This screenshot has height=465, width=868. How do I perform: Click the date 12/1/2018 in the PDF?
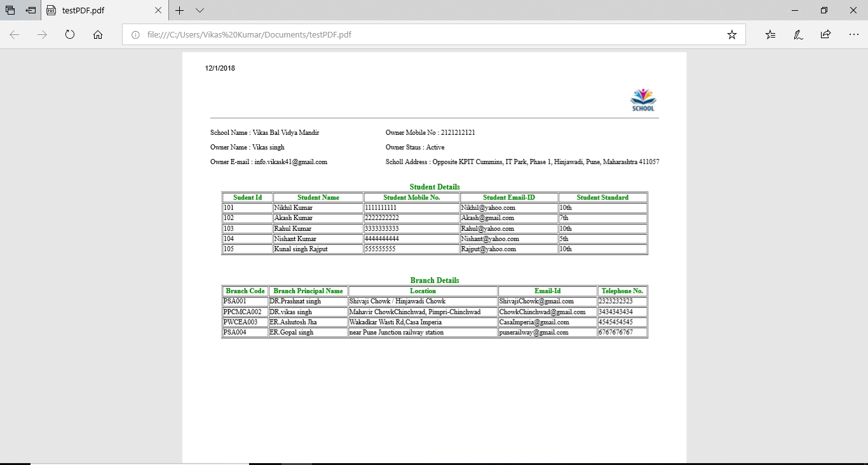coord(219,68)
